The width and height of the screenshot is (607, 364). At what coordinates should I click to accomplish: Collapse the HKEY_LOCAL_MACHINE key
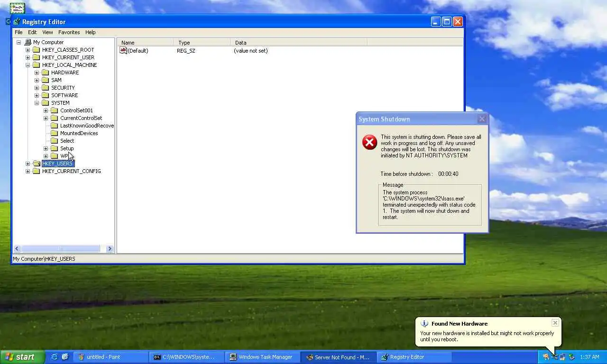(28, 65)
